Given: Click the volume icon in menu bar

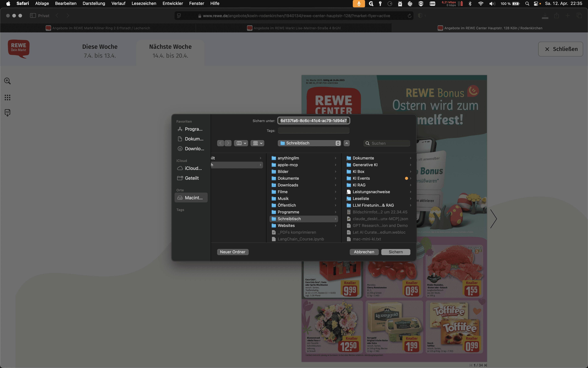Looking at the screenshot, I should coord(492,3).
